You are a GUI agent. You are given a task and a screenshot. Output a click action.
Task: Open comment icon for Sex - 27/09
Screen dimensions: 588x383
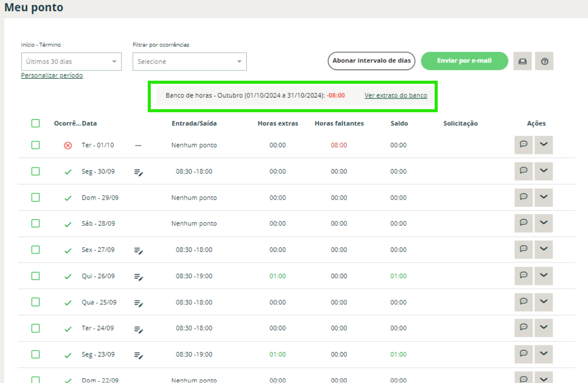(x=523, y=249)
